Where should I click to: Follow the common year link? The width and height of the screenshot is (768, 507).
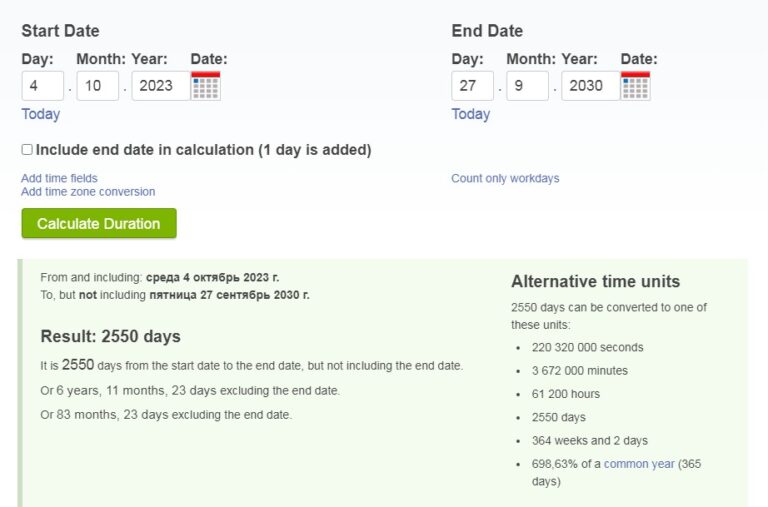(639, 464)
